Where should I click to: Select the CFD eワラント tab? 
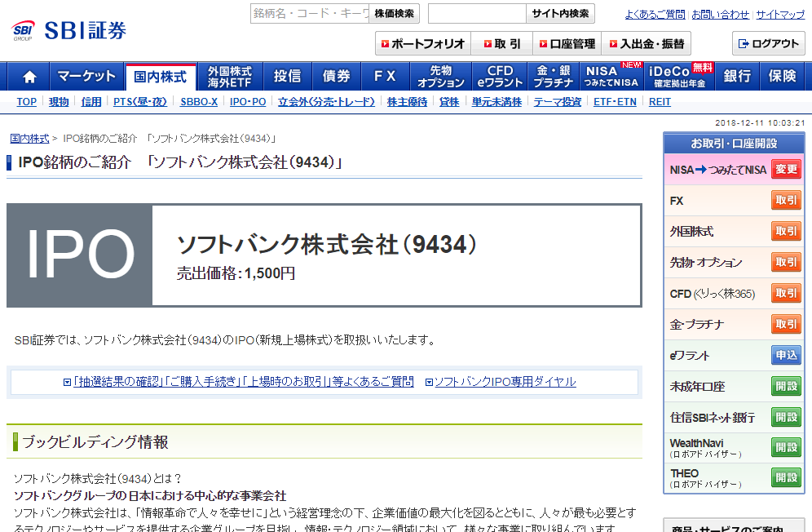coord(500,77)
